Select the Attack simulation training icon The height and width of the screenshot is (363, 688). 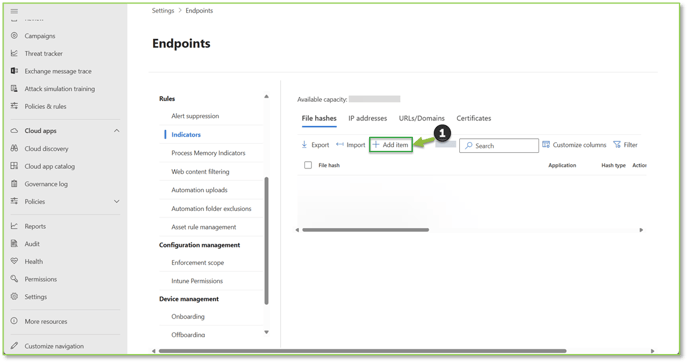[14, 88]
